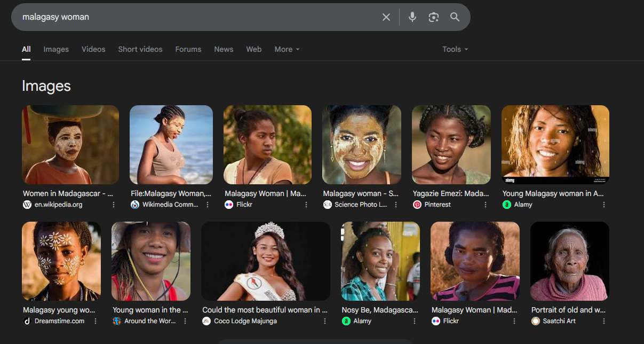Open more options for Wikimedia Commons image result
Image resolution: width=644 pixels, height=344 pixels.
208,205
